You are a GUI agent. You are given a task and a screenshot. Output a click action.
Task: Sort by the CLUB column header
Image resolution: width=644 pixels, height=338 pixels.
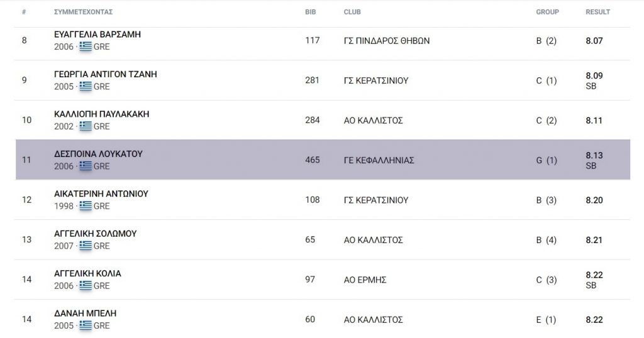pyautogui.click(x=352, y=12)
